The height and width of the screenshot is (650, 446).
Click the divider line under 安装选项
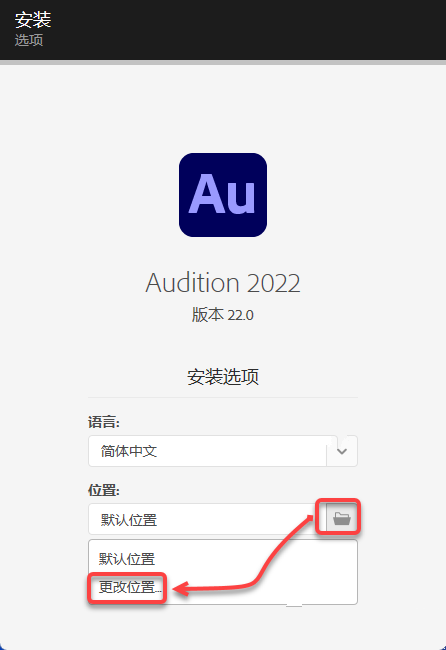(223, 397)
